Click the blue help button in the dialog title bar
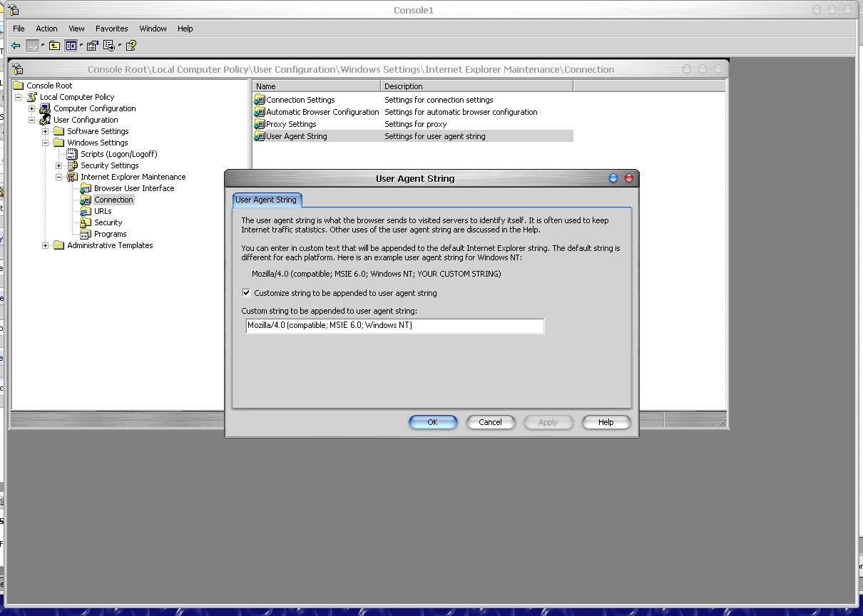 point(613,178)
